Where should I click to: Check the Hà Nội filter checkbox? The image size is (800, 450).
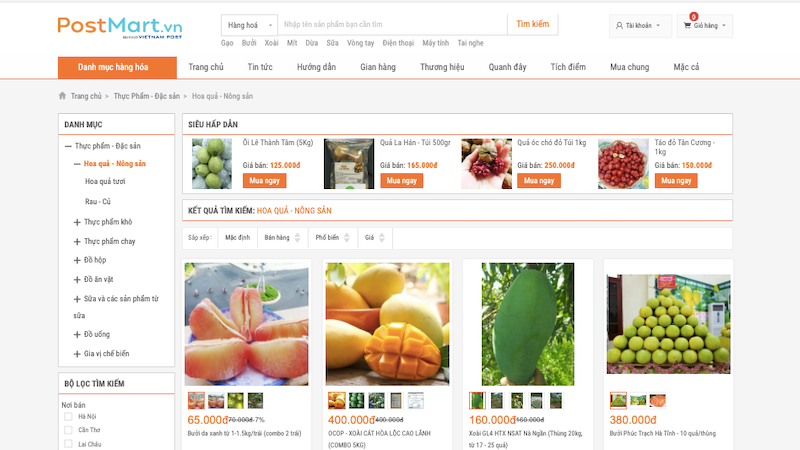point(68,417)
